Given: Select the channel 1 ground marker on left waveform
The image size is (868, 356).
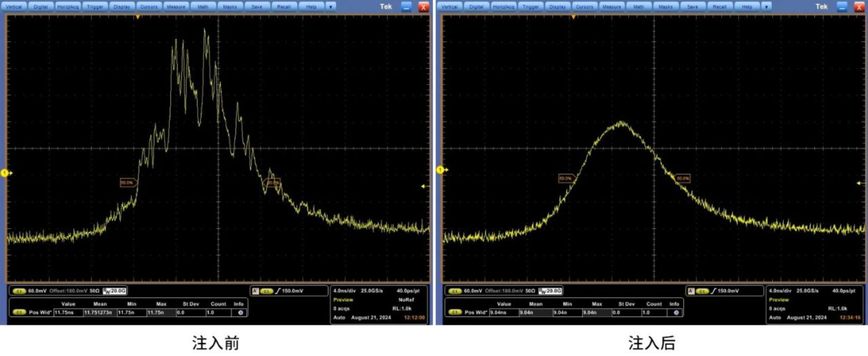Looking at the screenshot, I should pyautogui.click(x=5, y=173).
